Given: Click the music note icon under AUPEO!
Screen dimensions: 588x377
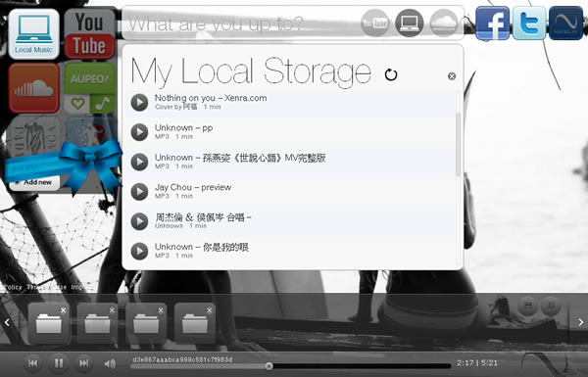Looking at the screenshot, I should (x=102, y=104).
